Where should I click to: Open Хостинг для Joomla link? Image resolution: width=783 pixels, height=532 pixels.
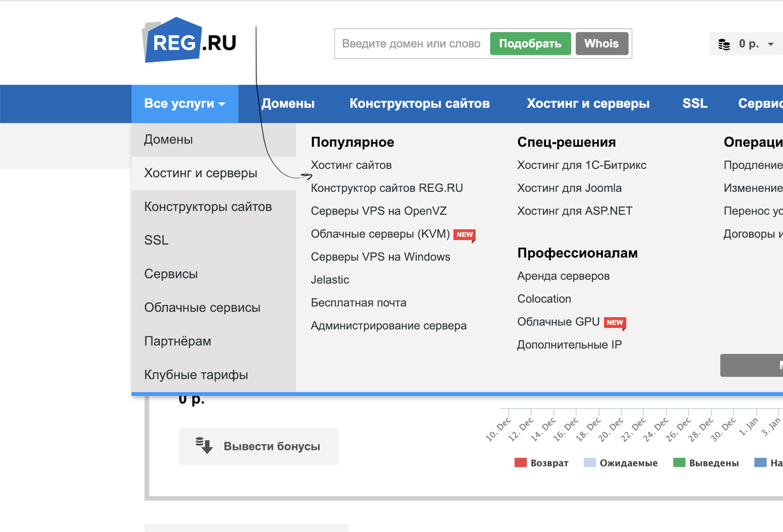click(x=570, y=188)
